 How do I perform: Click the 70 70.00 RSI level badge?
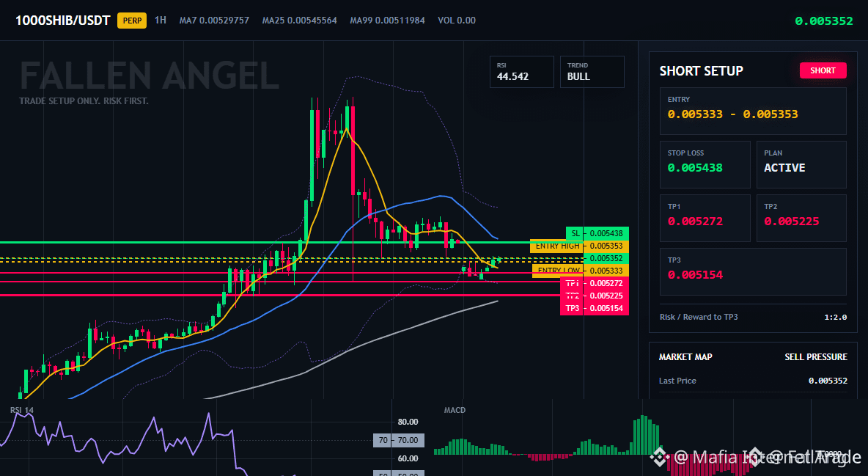tap(399, 441)
